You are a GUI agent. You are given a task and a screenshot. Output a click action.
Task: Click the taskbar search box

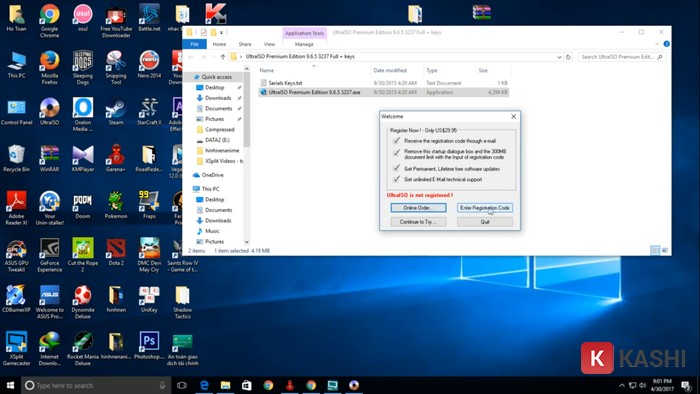click(96, 385)
